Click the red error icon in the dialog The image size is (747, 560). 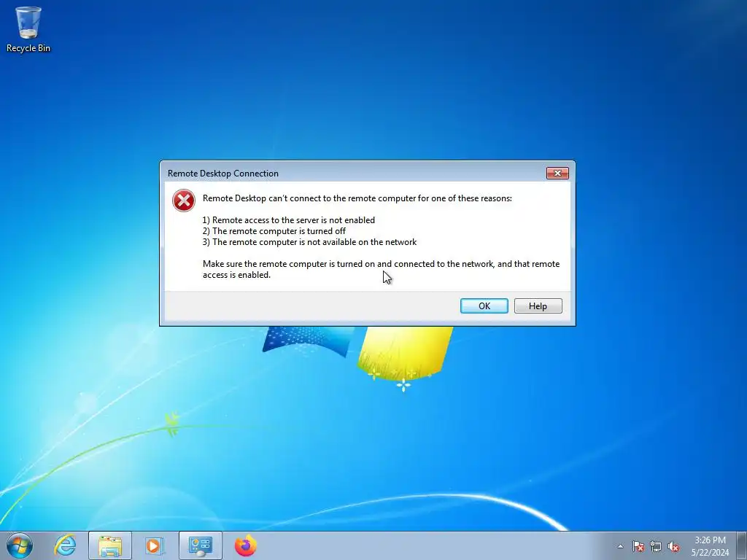pos(183,201)
